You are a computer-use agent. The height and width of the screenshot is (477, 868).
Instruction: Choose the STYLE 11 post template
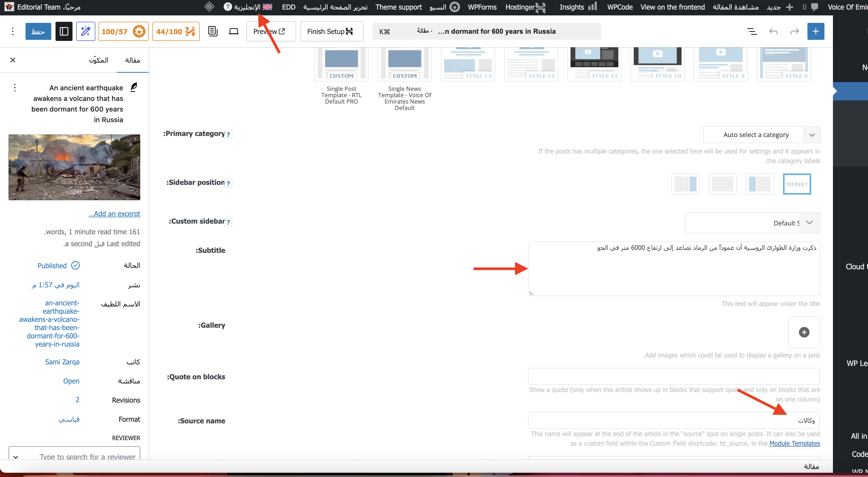594,64
